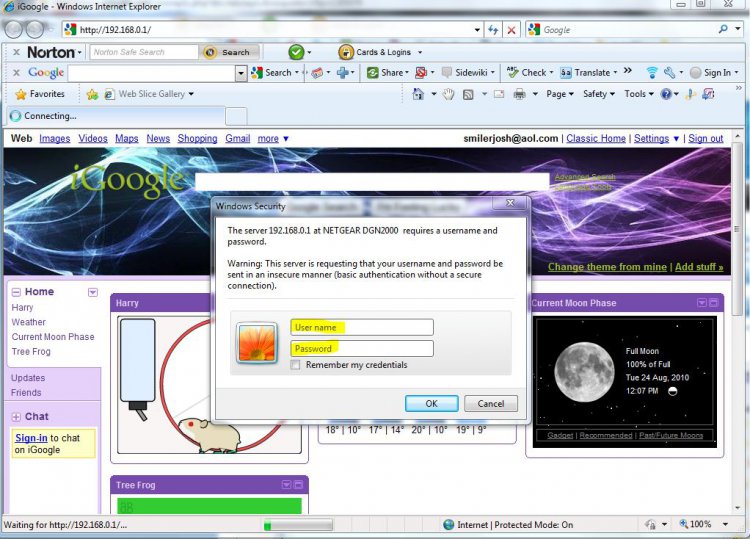Close the Norton toolbar with its X
750x539 pixels.
17,52
